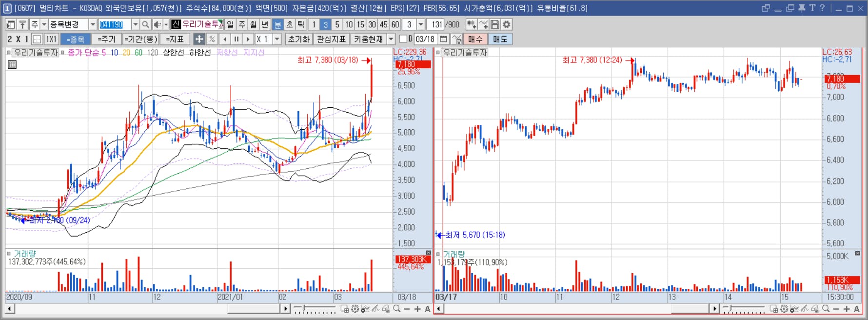
Task: Click the add indicator icon beside 900
Action: [472, 24]
